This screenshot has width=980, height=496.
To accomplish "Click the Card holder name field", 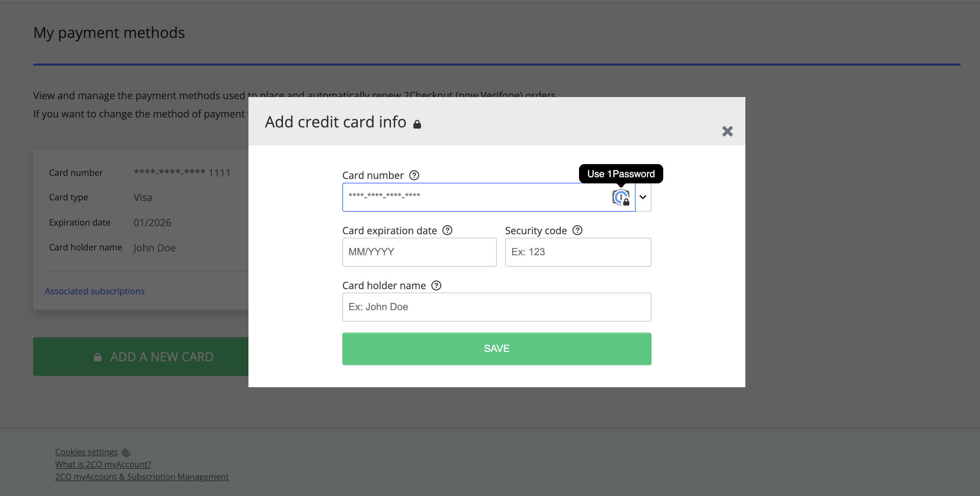I will 497,307.
